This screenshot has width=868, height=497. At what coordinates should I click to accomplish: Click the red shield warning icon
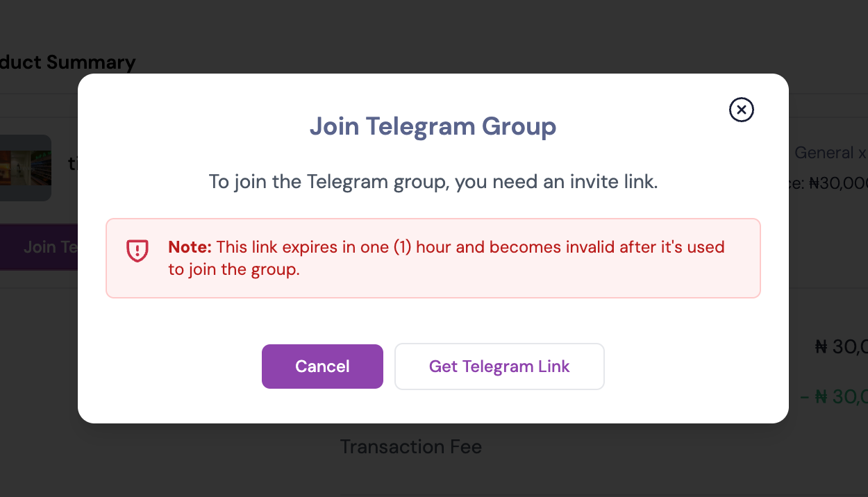point(137,251)
